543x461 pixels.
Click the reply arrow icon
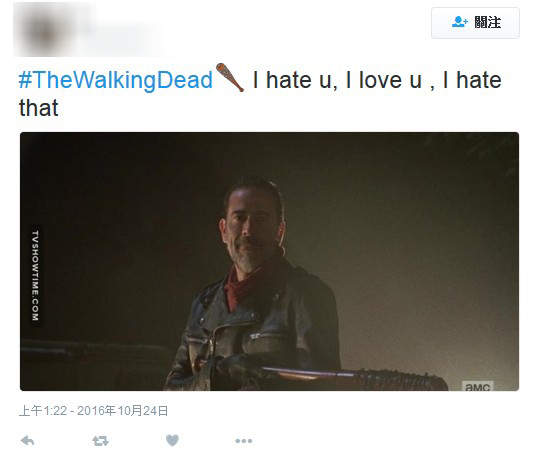point(27,441)
